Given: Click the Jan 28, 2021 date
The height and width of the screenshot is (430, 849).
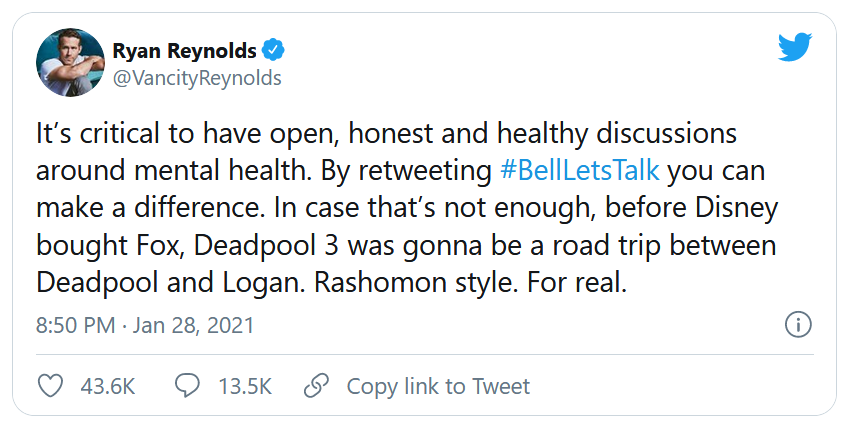Looking at the screenshot, I should [195, 326].
